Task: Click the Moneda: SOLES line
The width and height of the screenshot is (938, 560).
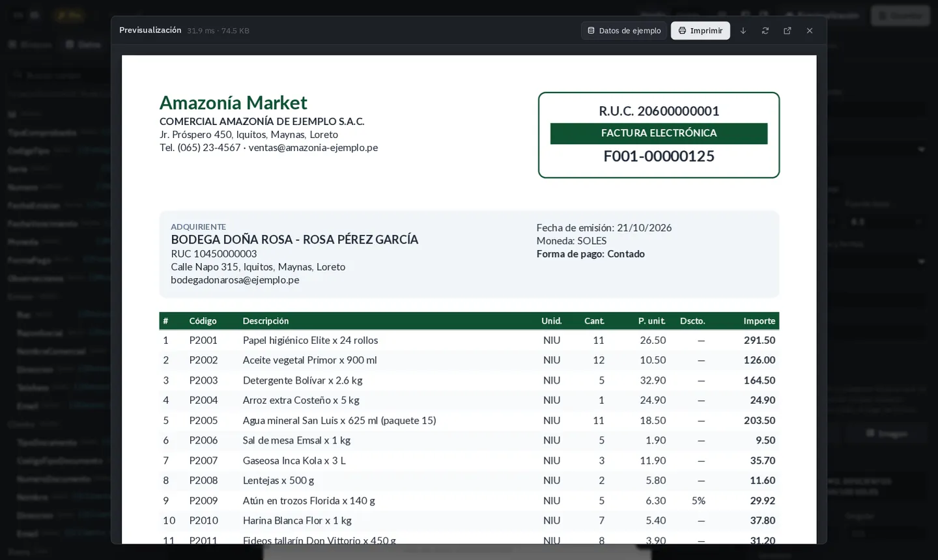Action: pyautogui.click(x=571, y=241)
